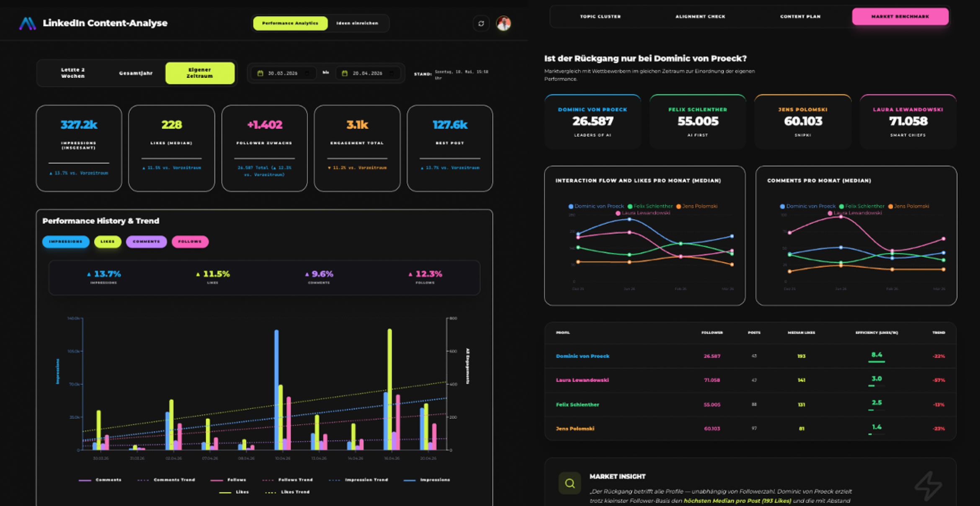The height and width of the screenshot is (506, 980).
Task: Click the 228 Likes (Median) card
Action: (x=172, y=148)
